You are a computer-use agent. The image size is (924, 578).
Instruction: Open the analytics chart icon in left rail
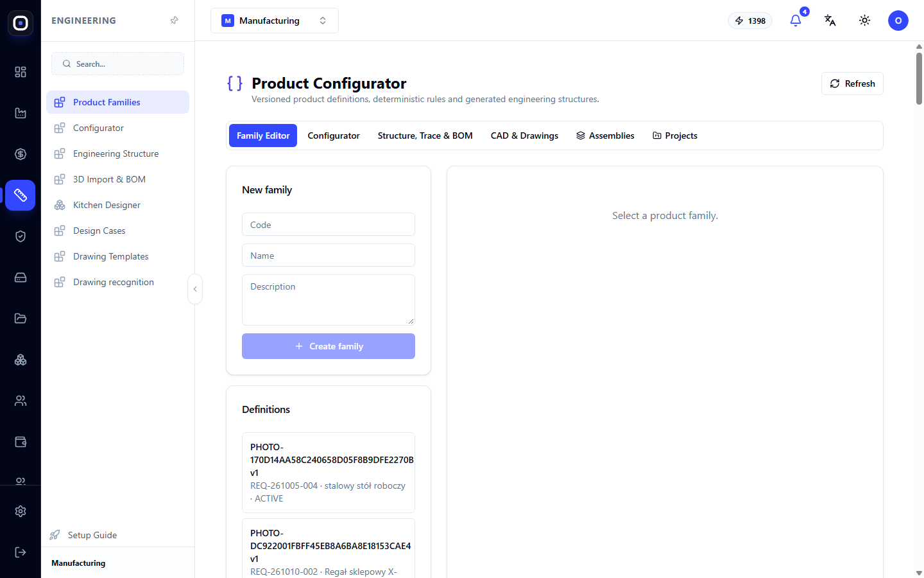[21, 113]
